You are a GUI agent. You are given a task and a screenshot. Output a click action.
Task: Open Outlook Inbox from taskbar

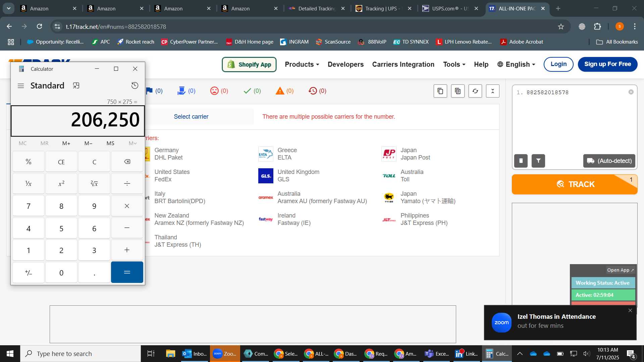[195, 354]
